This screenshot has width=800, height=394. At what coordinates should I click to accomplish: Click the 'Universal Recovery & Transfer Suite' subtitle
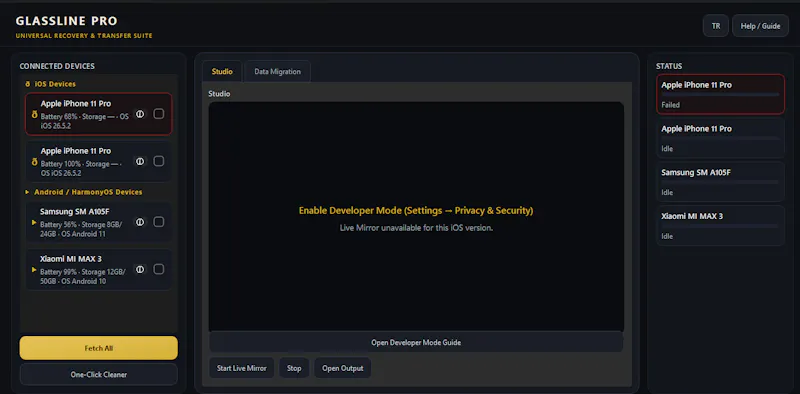84,36
